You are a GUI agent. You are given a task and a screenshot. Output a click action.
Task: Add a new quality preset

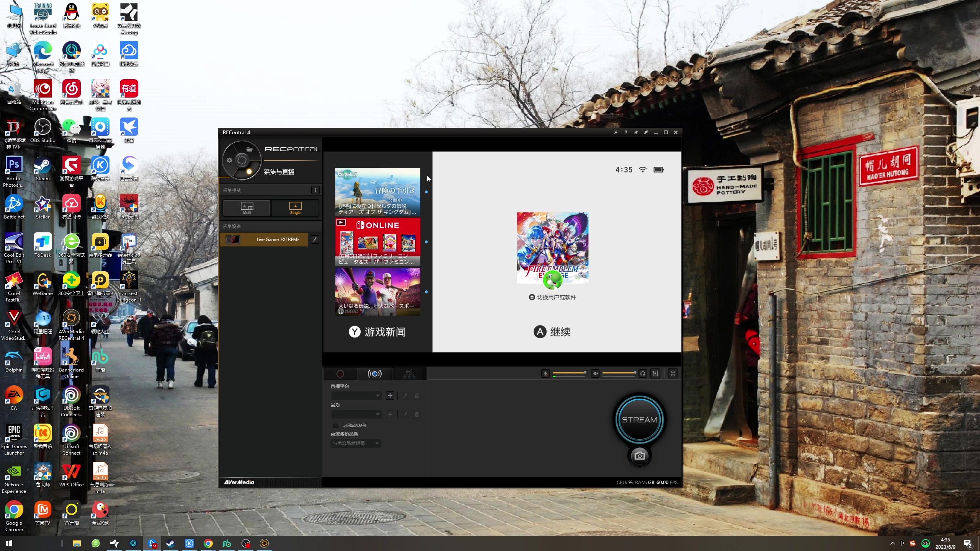point(390,414)
